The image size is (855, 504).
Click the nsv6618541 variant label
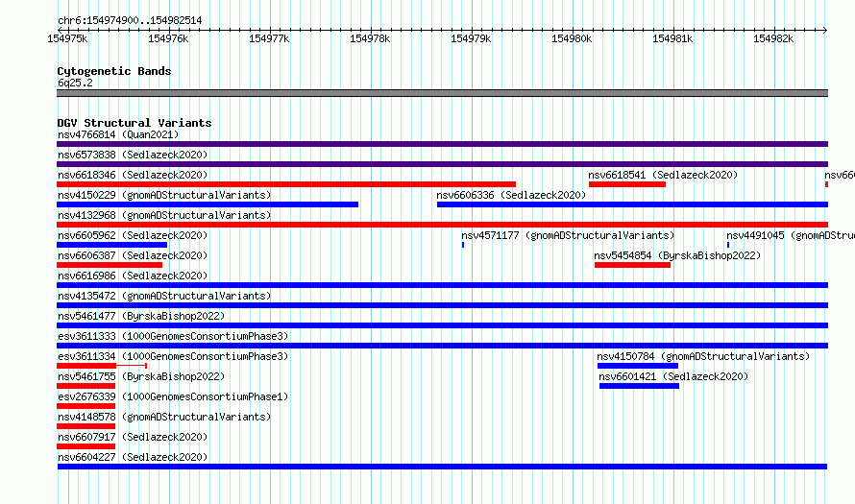pos(663,175)
